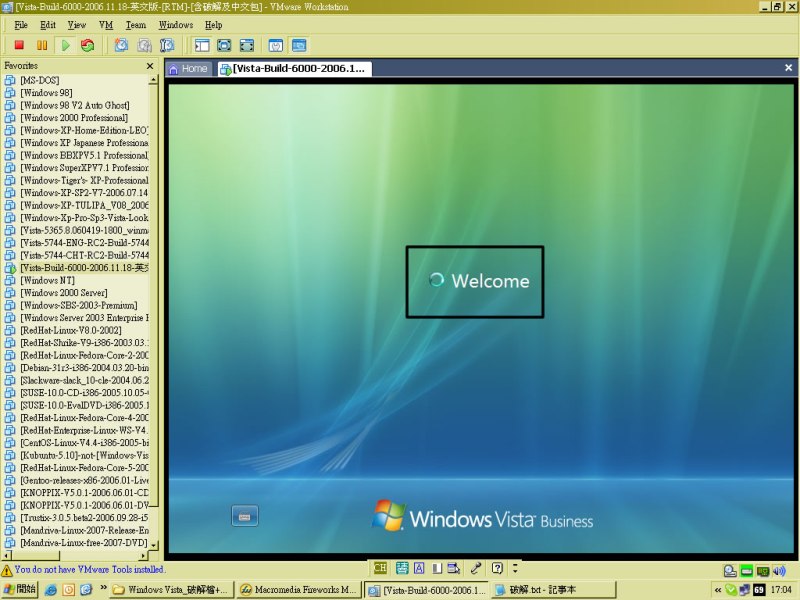This screenshot has height=600, width=800.
Task: Toggle the sidebar with the toolbar icon
Action: (x=202, y=45)
